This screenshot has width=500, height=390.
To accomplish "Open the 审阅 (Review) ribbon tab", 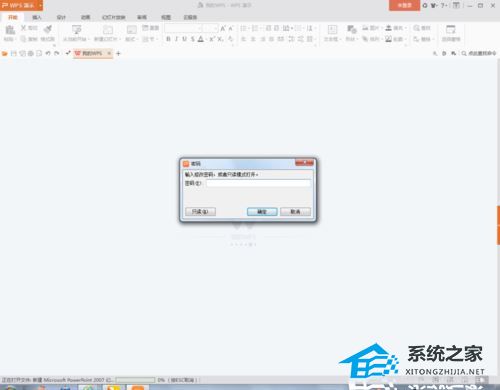I will coord(142,17).
